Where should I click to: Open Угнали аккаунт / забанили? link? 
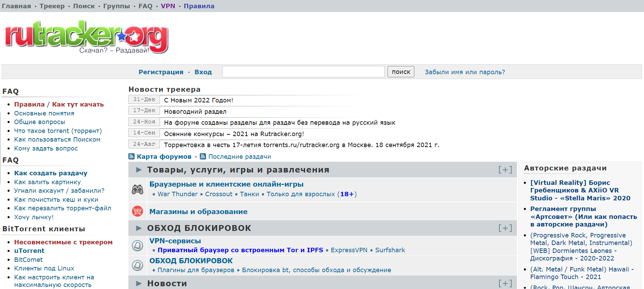(x=59, y=191)
